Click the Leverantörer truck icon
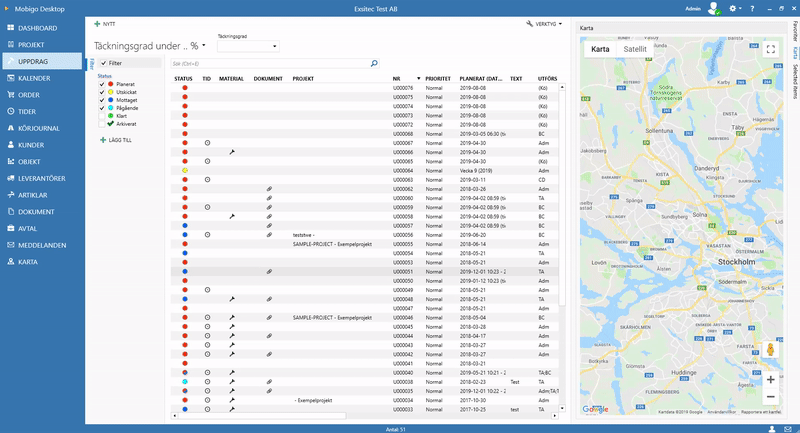800x433 pixels. (x=11, y=179)
